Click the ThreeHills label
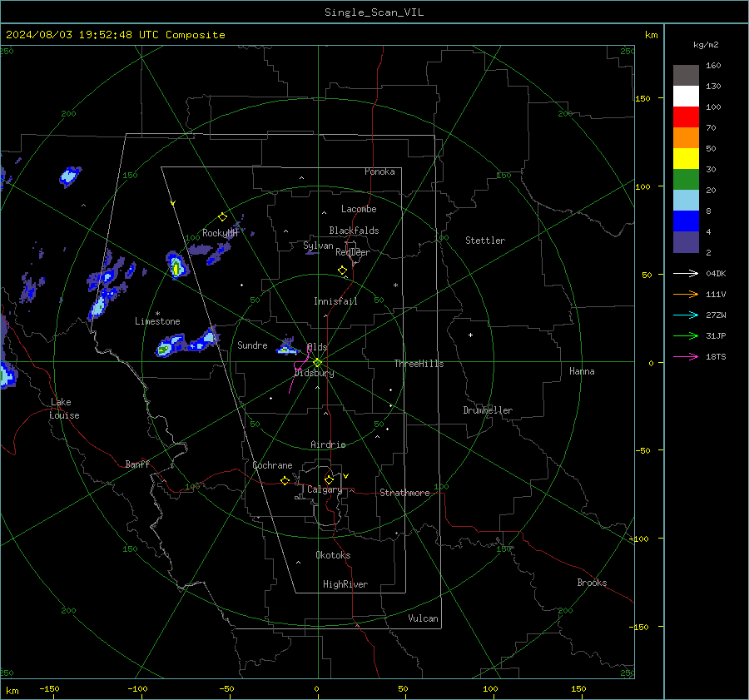Viewport: 749px width, 700px height. click(x=419, y=364)
